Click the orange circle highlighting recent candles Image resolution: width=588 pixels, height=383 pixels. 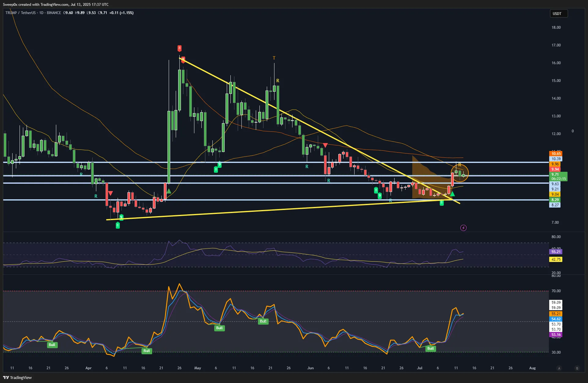tap(459, 173)
